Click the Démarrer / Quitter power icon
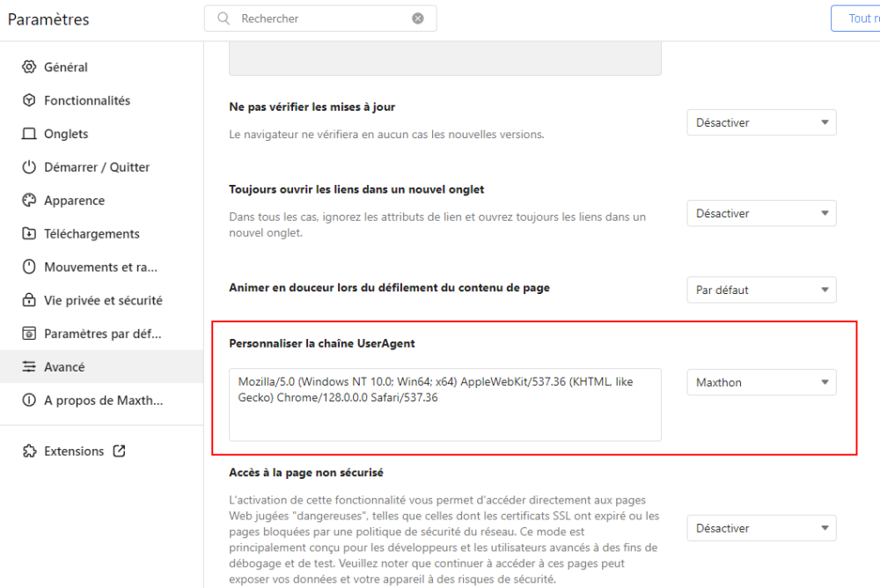880x588 pixels. click(29, 167)
